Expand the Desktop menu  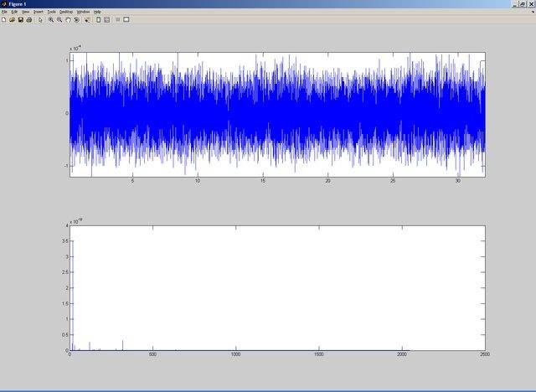[66, 12]
